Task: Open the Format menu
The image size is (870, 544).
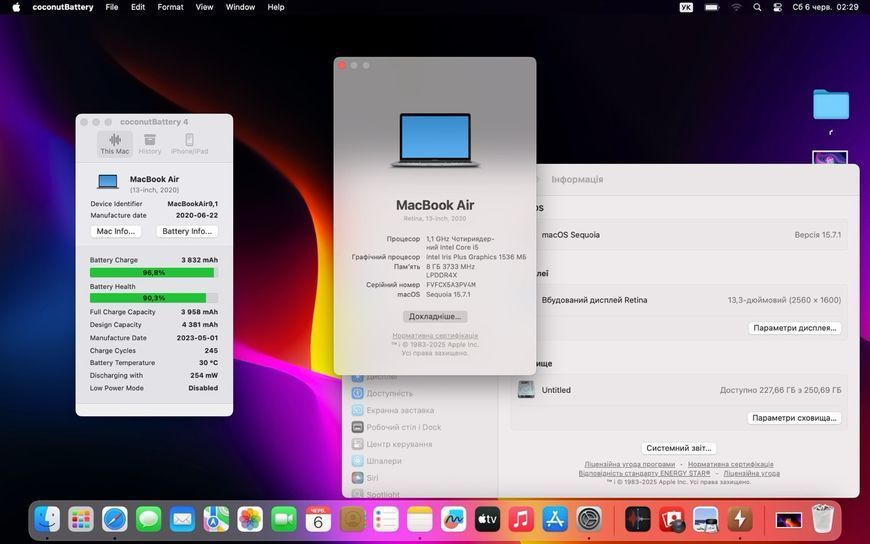Action: pos(170,7)
